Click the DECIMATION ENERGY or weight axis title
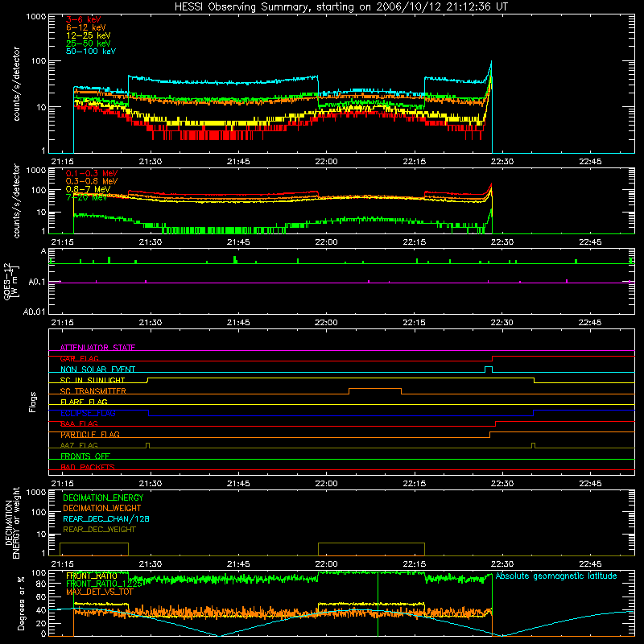 pyautogui.click(x=12, y=522)
